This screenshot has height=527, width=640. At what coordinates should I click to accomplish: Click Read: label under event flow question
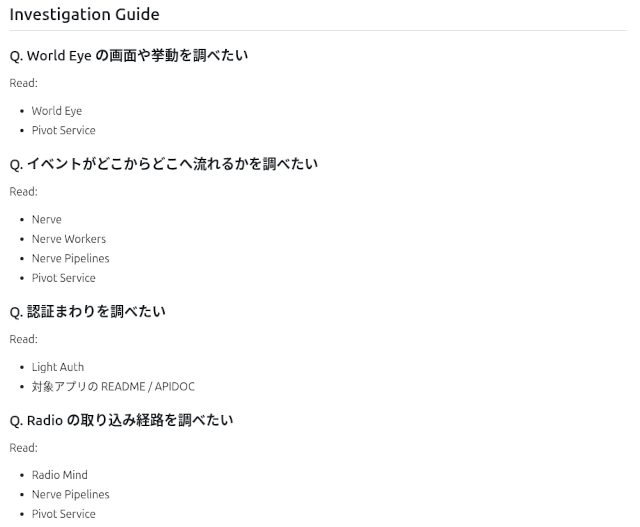point(23,191)
